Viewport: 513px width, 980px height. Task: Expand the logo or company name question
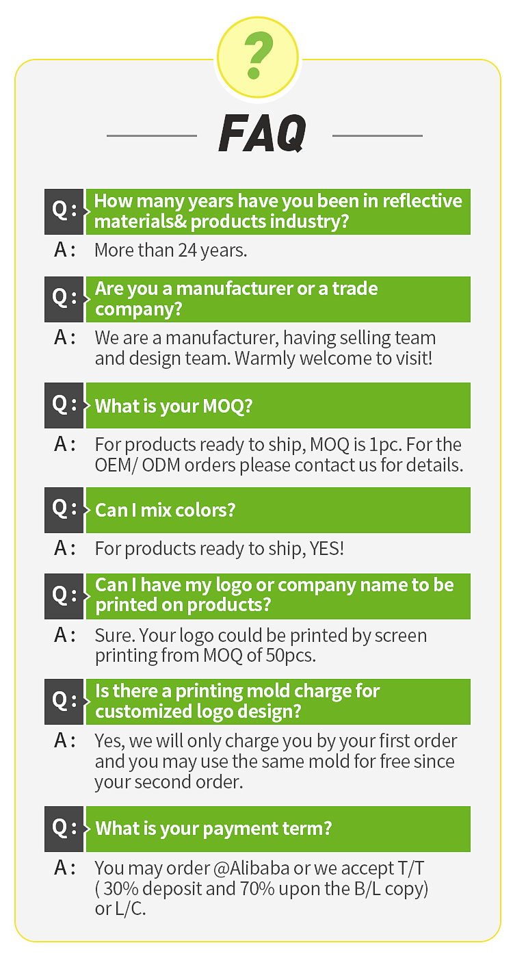(278, 596)
